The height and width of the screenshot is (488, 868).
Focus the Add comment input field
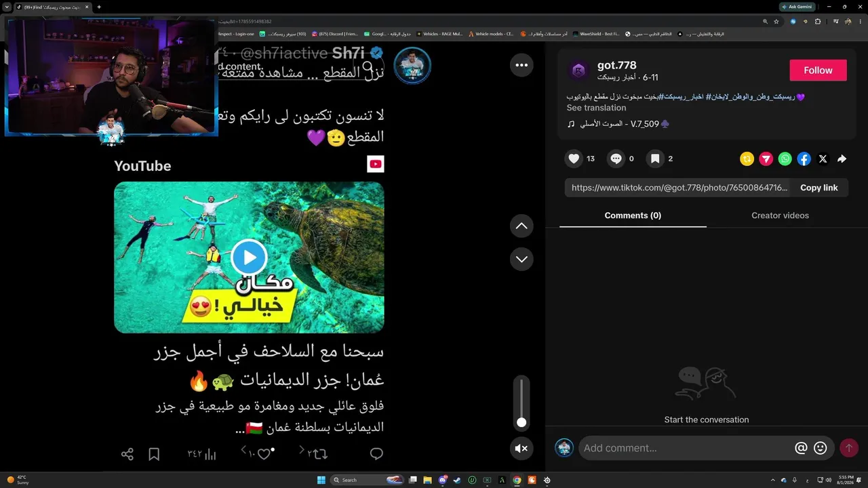pyautogui.click(x=686, y=448)
